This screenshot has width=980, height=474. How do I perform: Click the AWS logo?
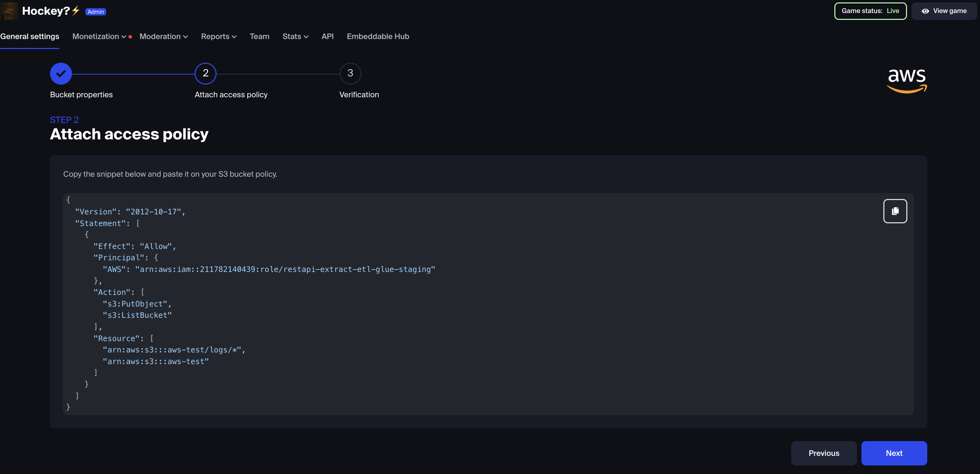pos(907,80)
